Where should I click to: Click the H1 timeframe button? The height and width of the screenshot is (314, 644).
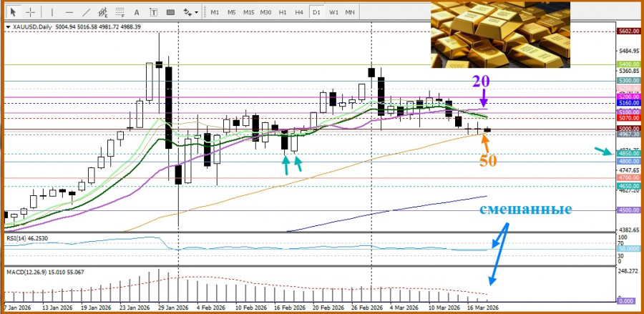pyautogui.click(x=283, y=12)
